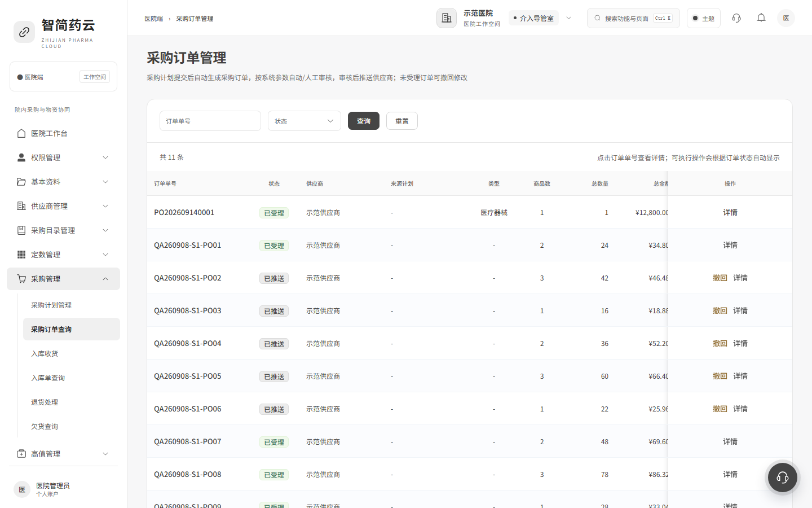Open 详情 for order QA260908-S1-PO04
Image resolution: width=812 pixels, height=508 pixels.
click(x=740, y=343)
